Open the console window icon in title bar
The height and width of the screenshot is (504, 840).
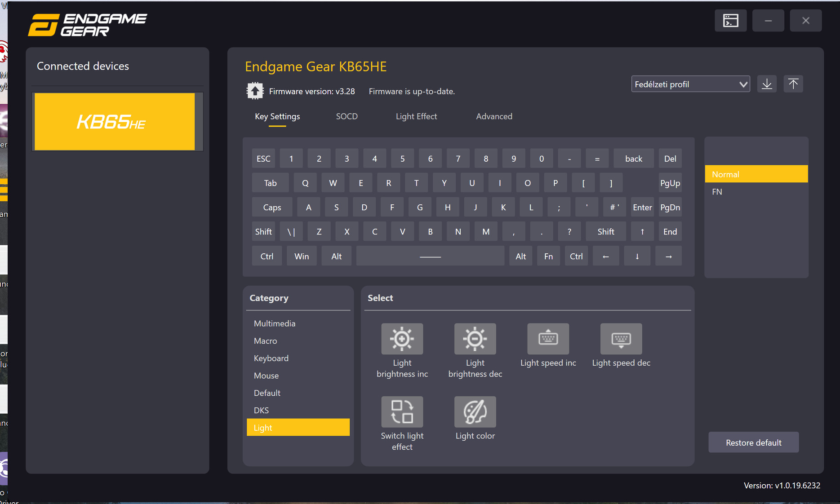pos(731,21)
